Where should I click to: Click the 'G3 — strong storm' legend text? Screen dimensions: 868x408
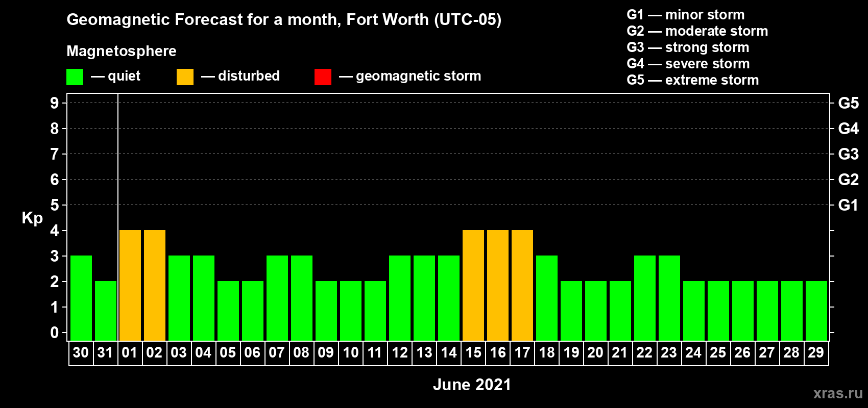click(x=688, y=47)
